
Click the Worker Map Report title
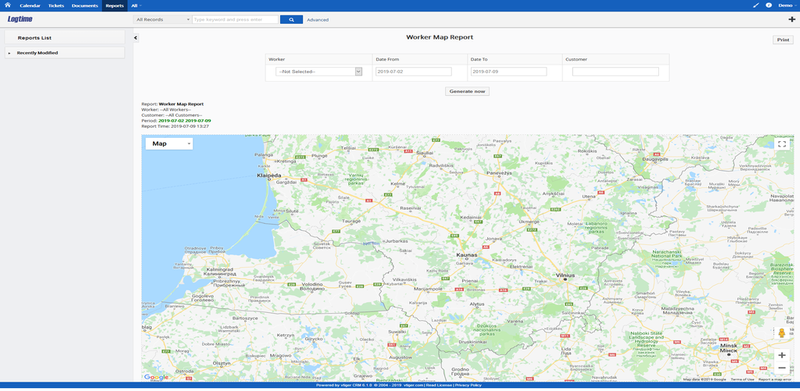(439, 37)
